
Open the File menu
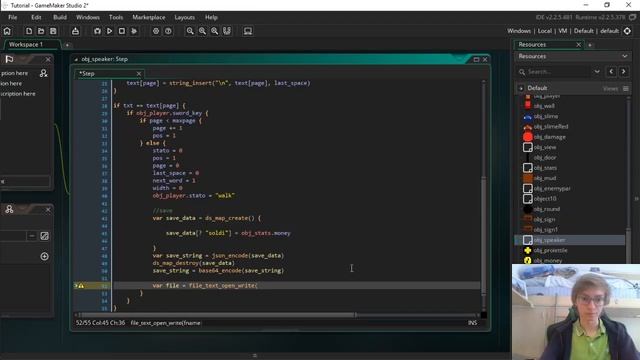(x=13, y=17)
